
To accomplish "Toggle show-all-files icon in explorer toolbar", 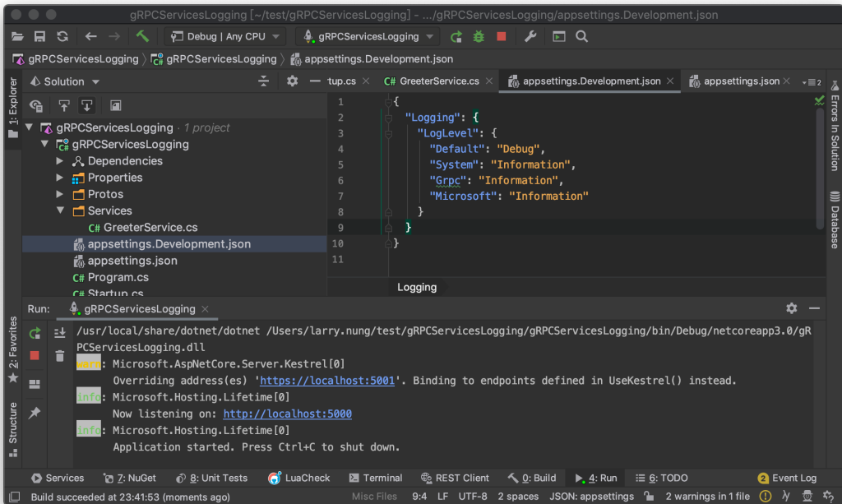I will coord(36,106).
